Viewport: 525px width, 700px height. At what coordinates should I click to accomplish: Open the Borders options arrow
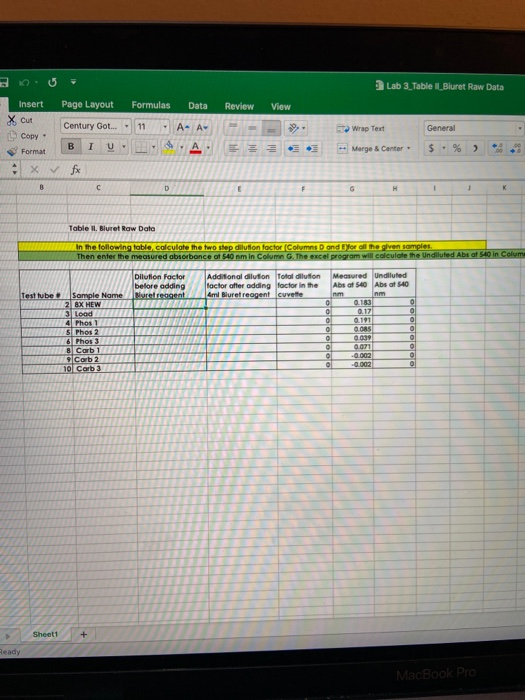(x=154, y=147)
